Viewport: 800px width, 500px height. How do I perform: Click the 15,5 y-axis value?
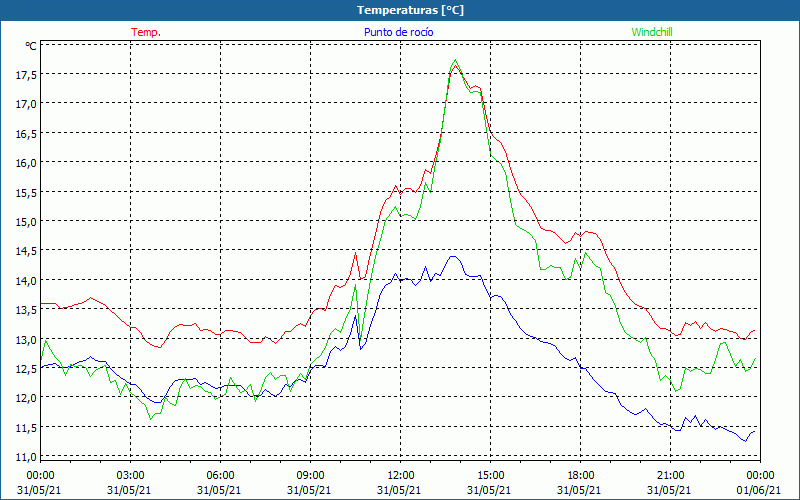(x=27, y=193)
